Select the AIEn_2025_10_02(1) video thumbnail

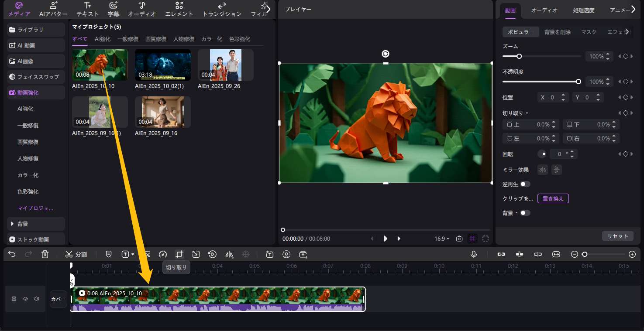pos(163,65)
